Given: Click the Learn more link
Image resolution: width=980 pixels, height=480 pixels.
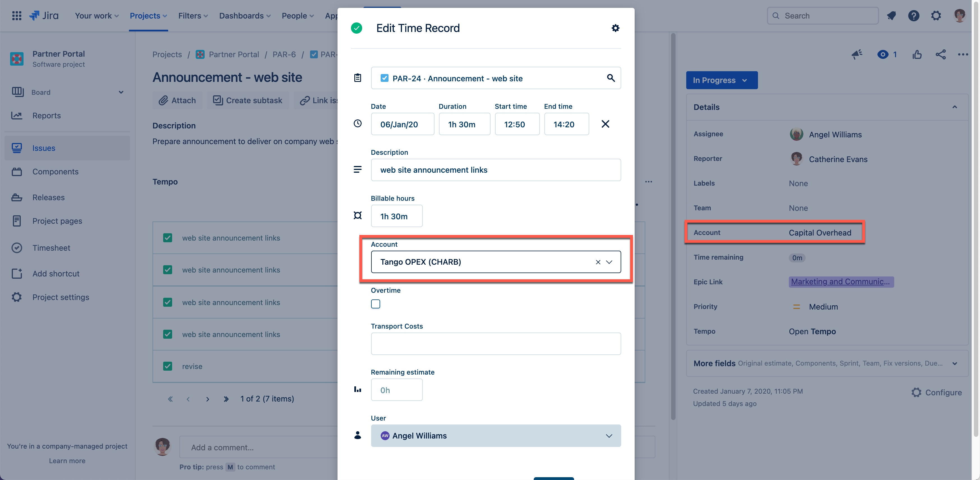Looking at the screenshot, I should point(67,461).
